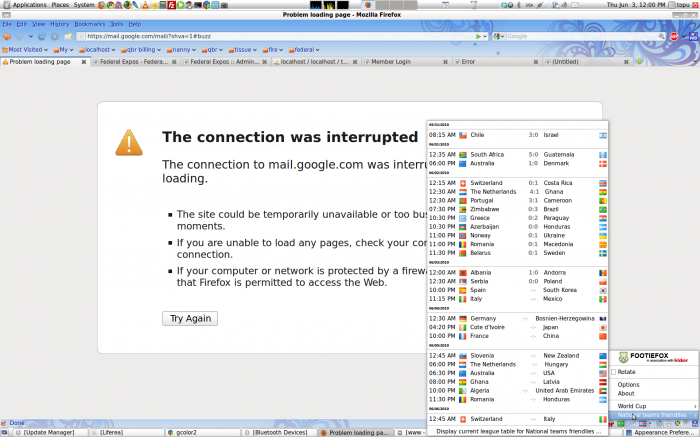
Task: Click the Portugal 3:1 Cameroon result
Action: pos(517,200)
